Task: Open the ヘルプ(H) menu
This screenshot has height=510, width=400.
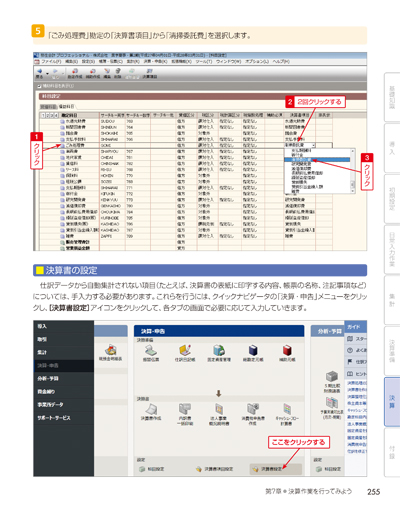Action: tap(281, 62)
